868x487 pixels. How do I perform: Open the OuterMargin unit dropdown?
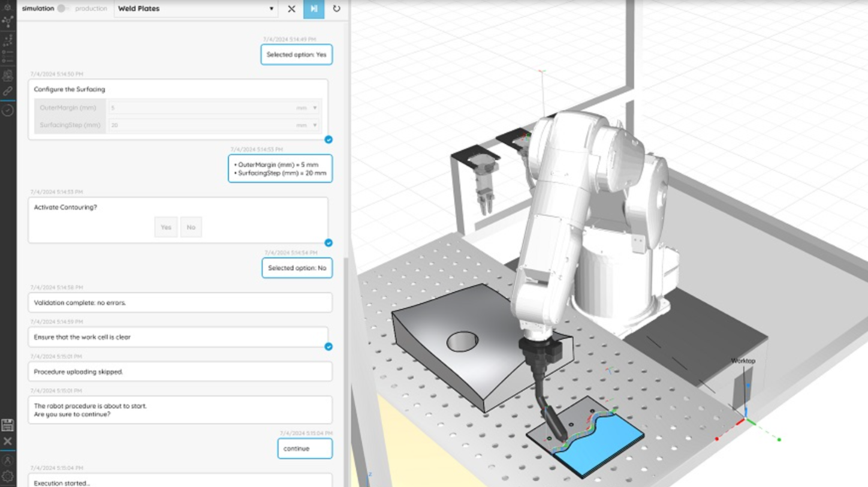click(x=315, y=108)
